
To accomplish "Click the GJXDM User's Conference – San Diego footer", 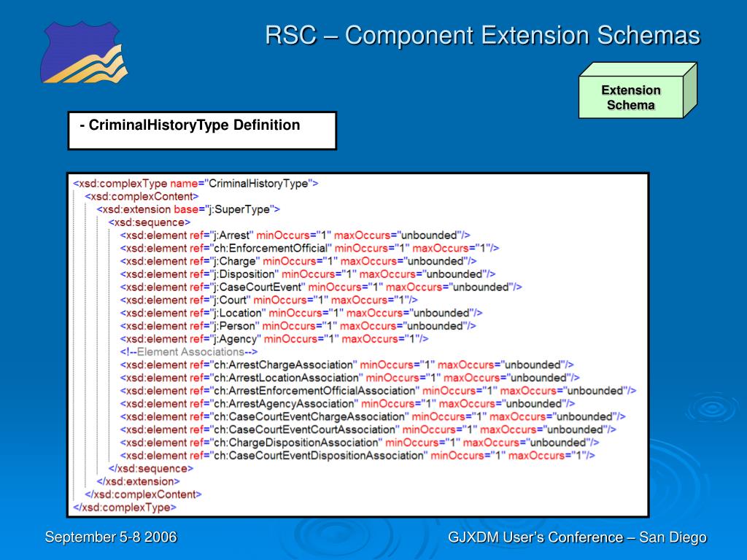I will tap(578, 537).
